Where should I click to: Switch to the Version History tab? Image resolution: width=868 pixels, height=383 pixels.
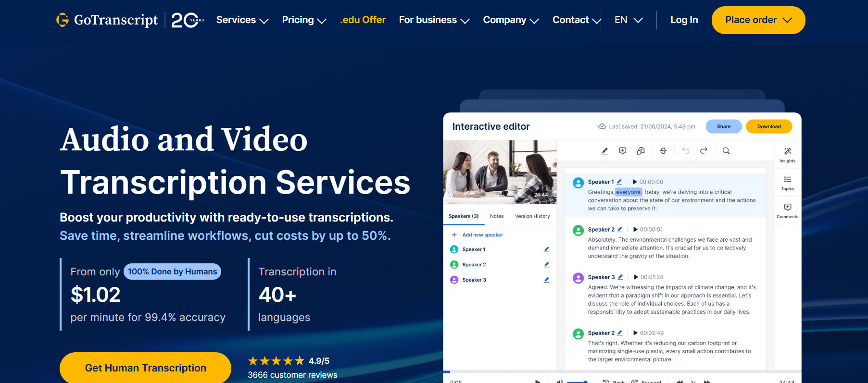point(532,216)
